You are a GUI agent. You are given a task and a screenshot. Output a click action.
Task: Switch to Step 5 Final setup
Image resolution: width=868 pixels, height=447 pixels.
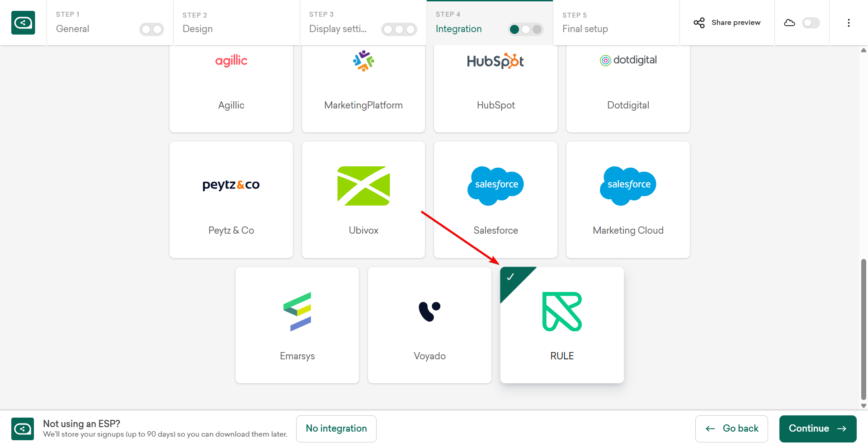(x=616, y=23)
